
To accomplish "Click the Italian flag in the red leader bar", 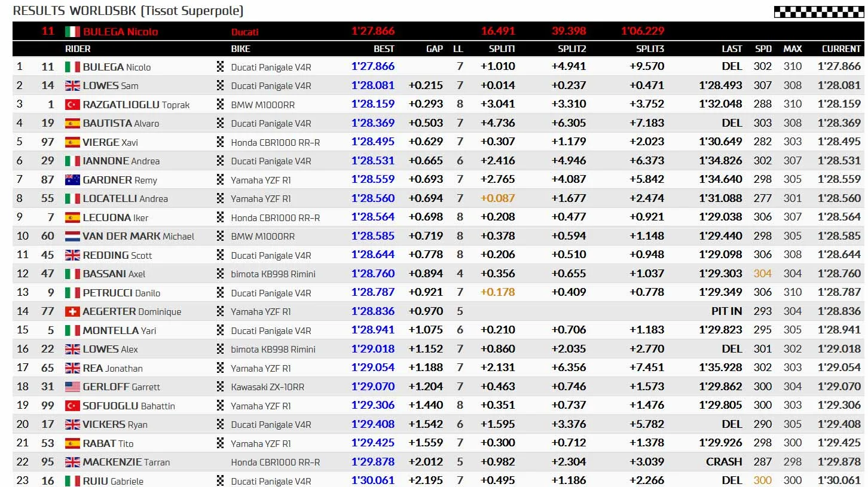I will pyautogui.click(x=72, y=31).
